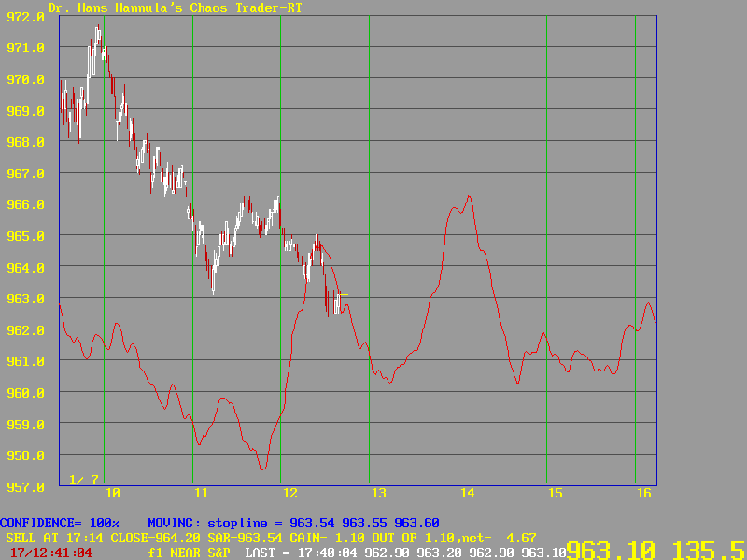This screenshot has height=560, width=747.
Task: Click the 969.0 price axis label
Action: [x=25, y=110]
